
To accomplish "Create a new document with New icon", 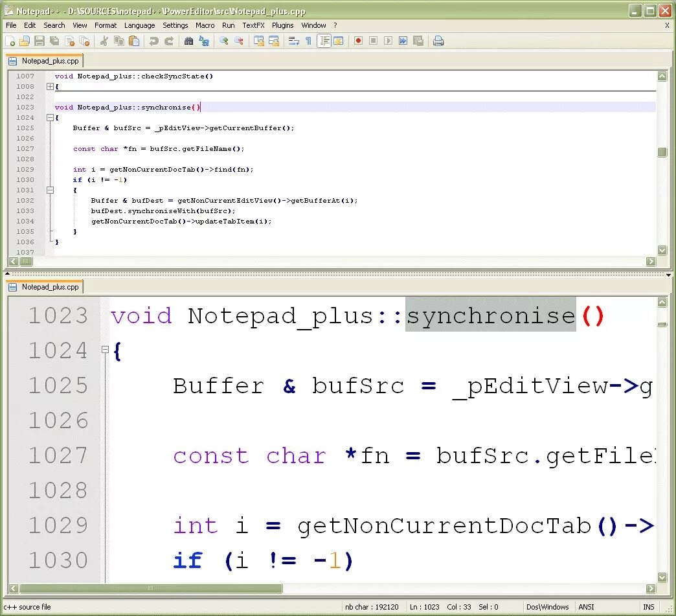I will (x=10, y=41).
